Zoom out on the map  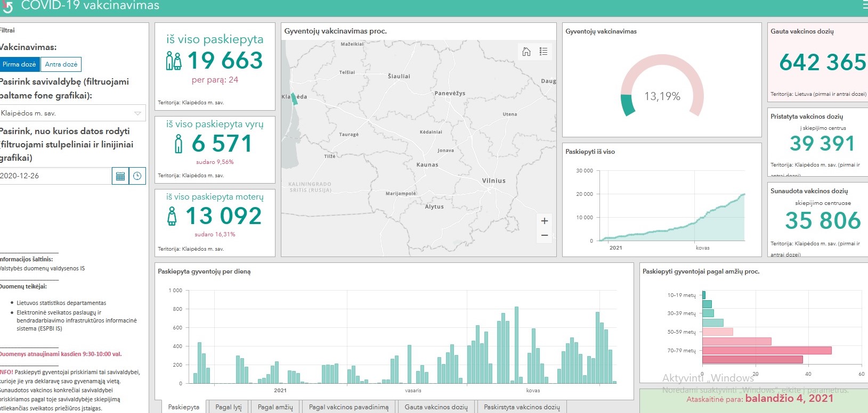pyautogui.click(x=545, y=235)
